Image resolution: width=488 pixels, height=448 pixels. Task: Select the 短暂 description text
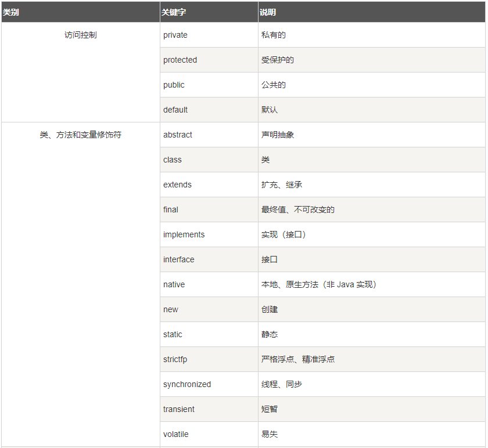(x=269, y=409)
